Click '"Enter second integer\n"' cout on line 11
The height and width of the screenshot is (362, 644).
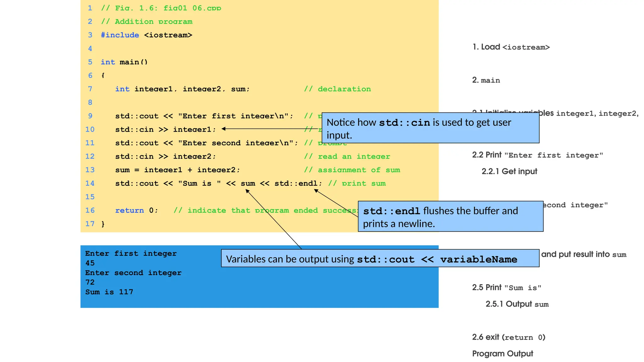[x=207, y=143]
